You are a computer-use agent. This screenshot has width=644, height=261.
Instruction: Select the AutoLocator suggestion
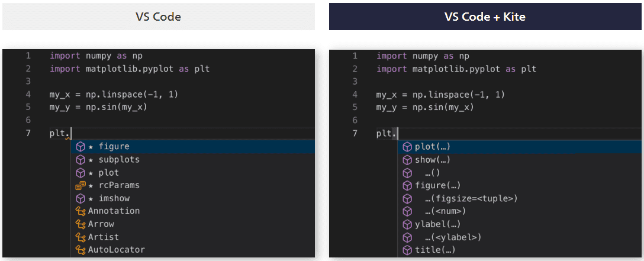193,250
